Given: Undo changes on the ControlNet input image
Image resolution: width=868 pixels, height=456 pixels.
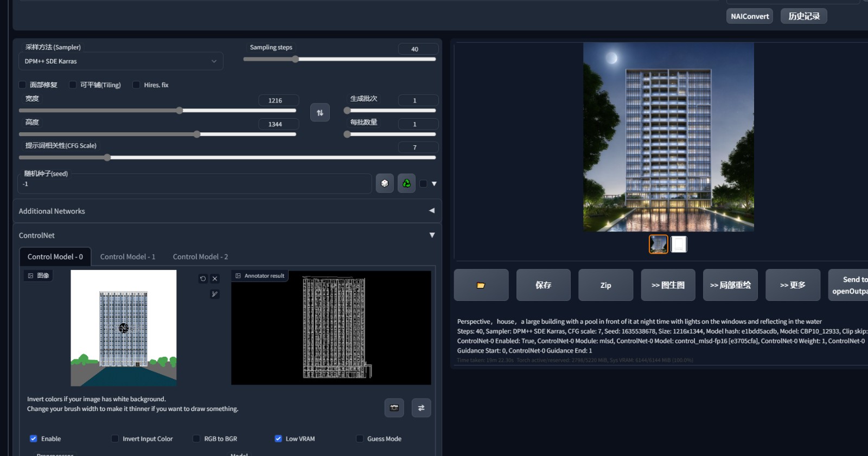Looking at the screenshot, I should tap(203, 279).
